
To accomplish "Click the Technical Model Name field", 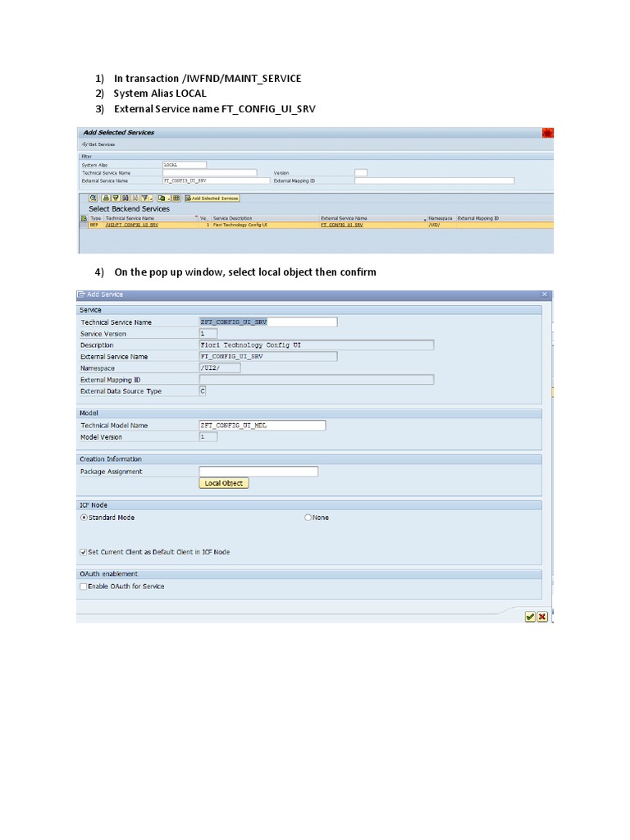I will click(x=262, y=426).
